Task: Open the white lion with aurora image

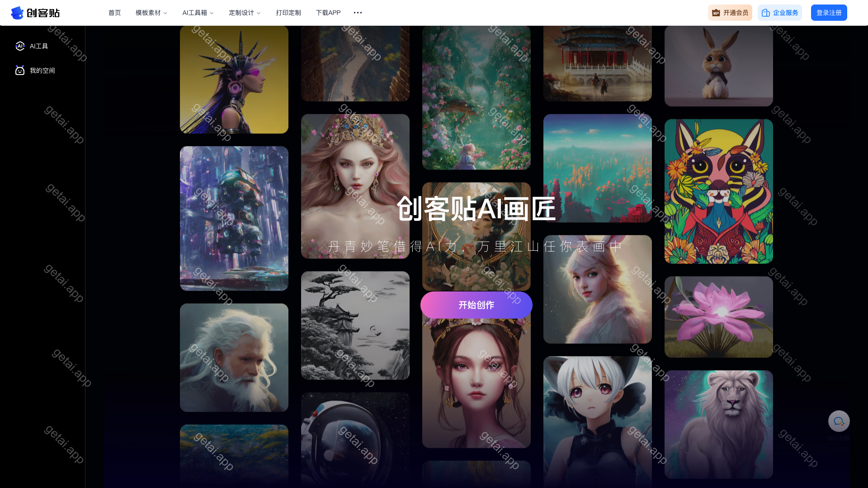Action: coord(719,424)
